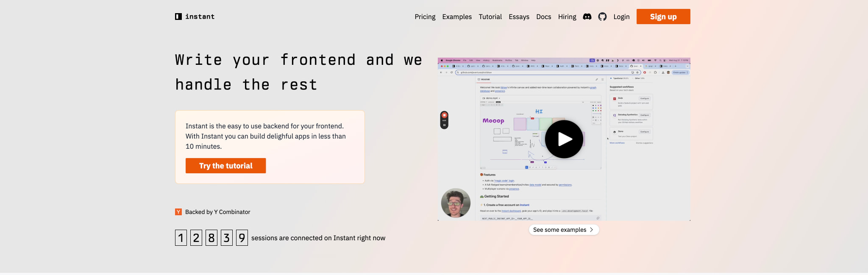This screenshot has height=275, width=868.
Task: Start with the Try the tutorial button
Action: point(225,166)
